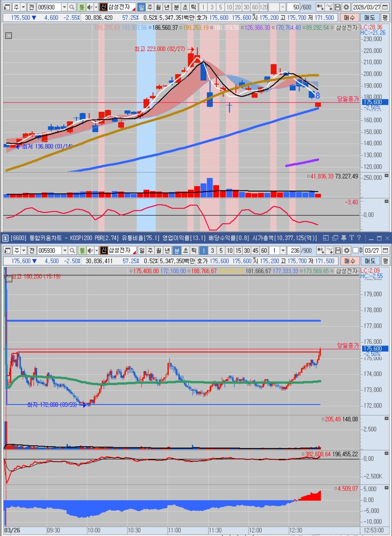Select 1-minute interval in bottom chart
Viewport: 392px width, 536px height.
pyautogui.click(x=204, y=250)
